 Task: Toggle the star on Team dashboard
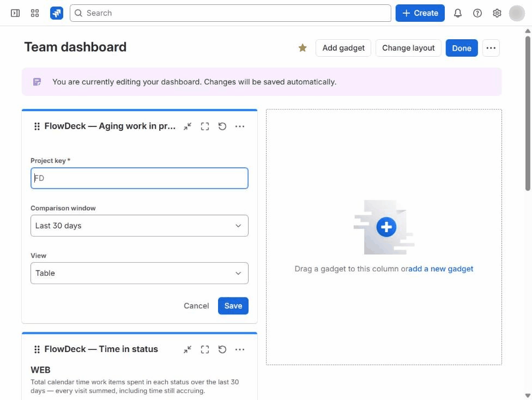(303, 48)
